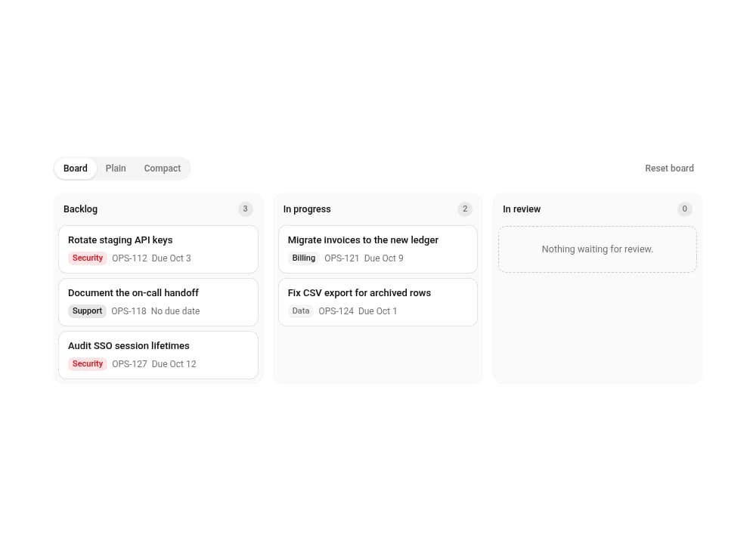756x544 pixels.
Task: Open the Fix CSV export card
Action: click(378, 302)
